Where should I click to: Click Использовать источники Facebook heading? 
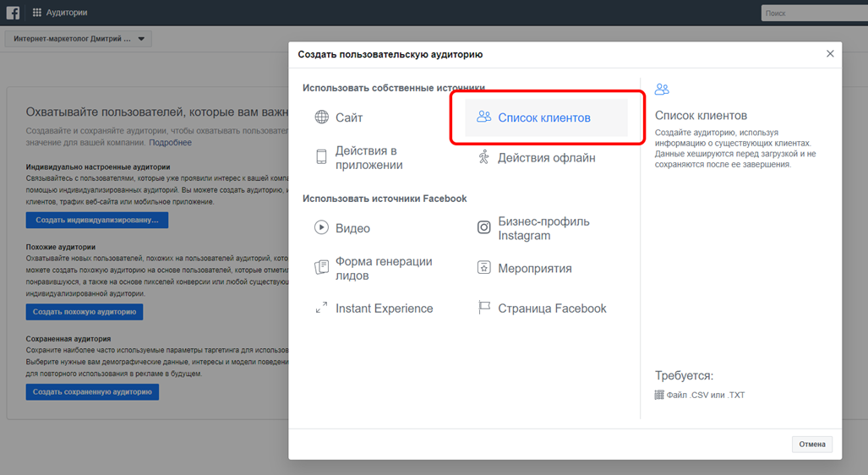(x=385, y=198)
